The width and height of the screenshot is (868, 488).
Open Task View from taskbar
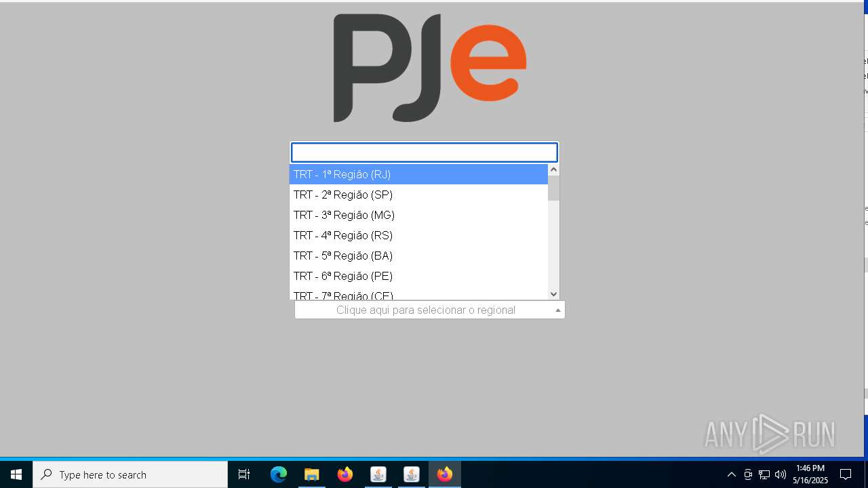[244, 474]
